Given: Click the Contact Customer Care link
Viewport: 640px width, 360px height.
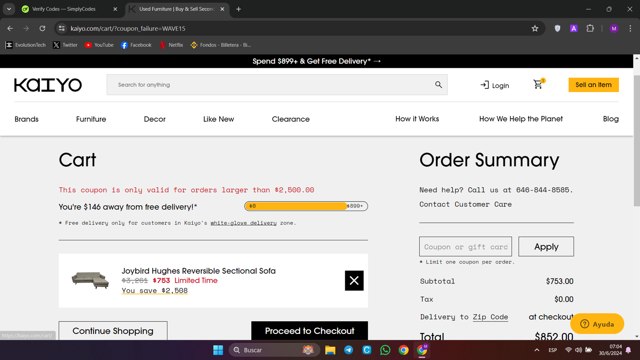Looking at the screenshot, I should (465, 204).
